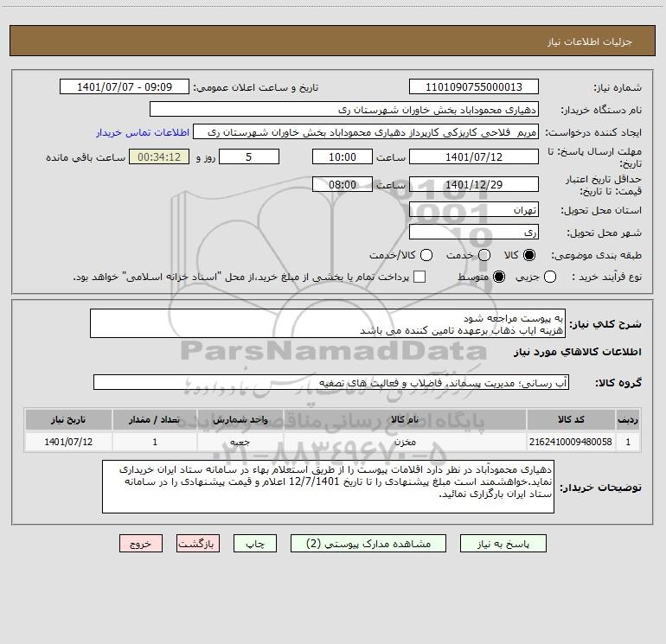Click the جزئیات اطلاعات نیاز header title

click(x=590, y=41)
